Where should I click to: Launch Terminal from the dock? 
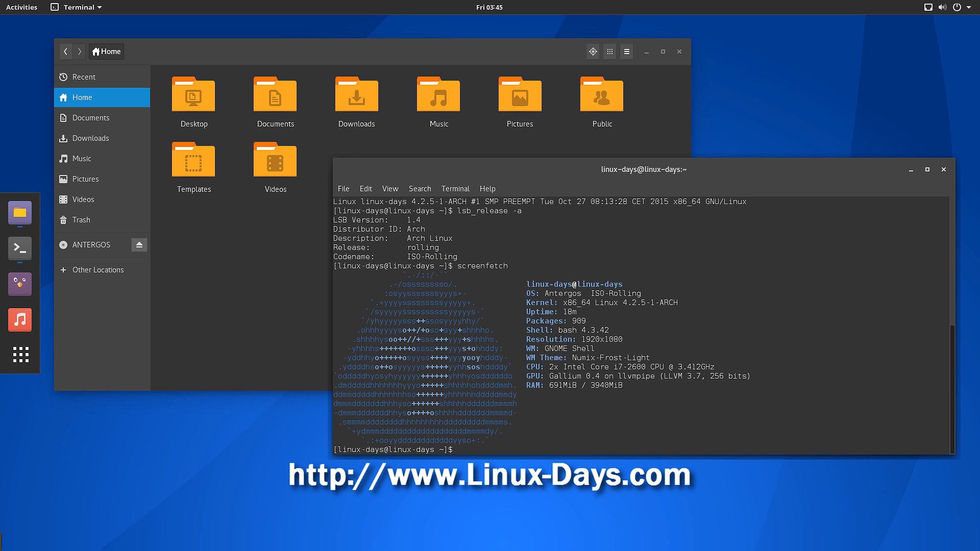(20, 248)
